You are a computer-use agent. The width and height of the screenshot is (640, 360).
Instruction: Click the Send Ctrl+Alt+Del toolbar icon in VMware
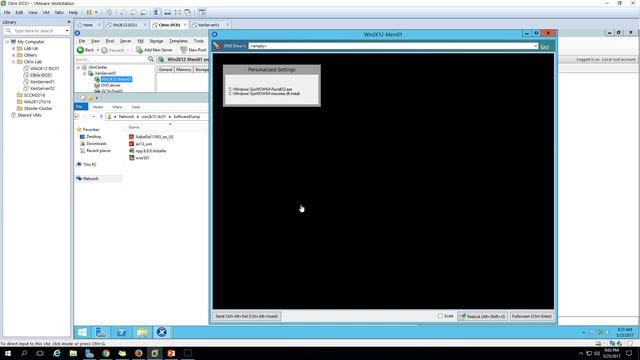pos(109,12)
